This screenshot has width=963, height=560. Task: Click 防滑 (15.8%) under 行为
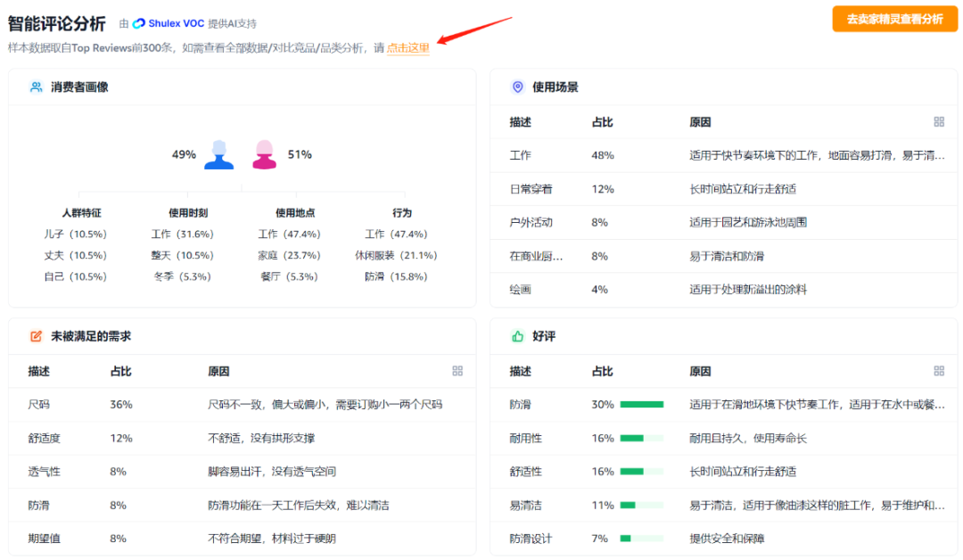pyautogui.click(x=396, y=276)
